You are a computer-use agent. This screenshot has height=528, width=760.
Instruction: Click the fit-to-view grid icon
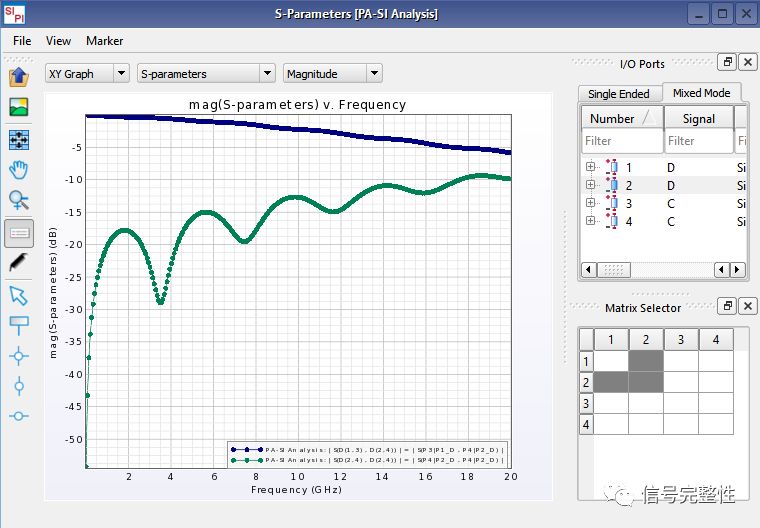18,139
